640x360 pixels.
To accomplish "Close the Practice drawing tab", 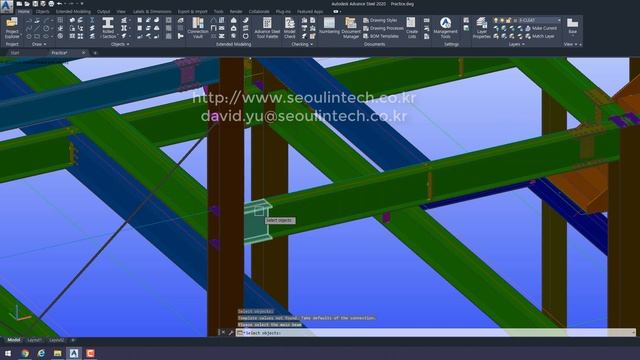I will pos(83,53).
